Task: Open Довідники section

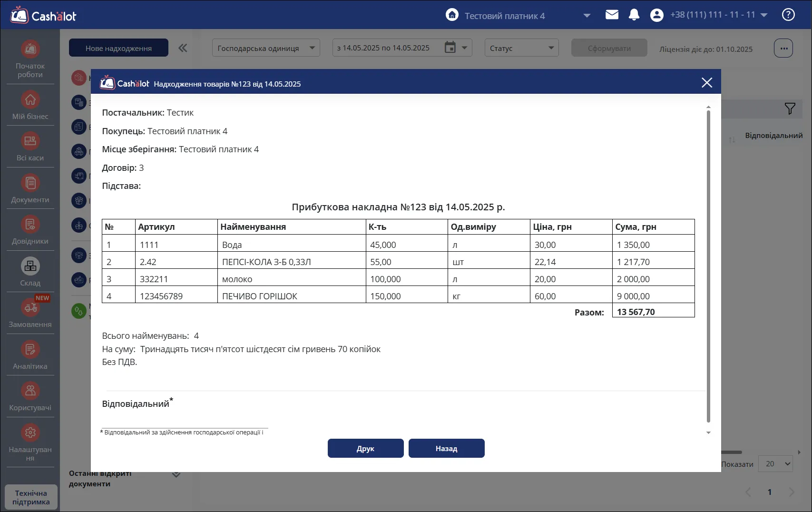Action: pyautogui.click(x=30, y=230)
